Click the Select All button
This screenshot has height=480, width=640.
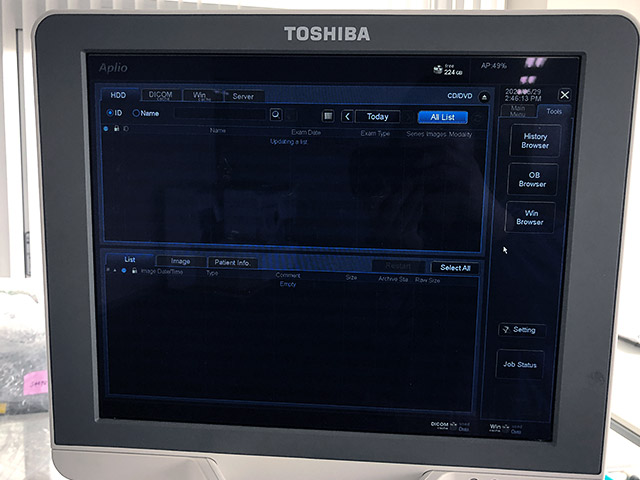tap(455, 268)
